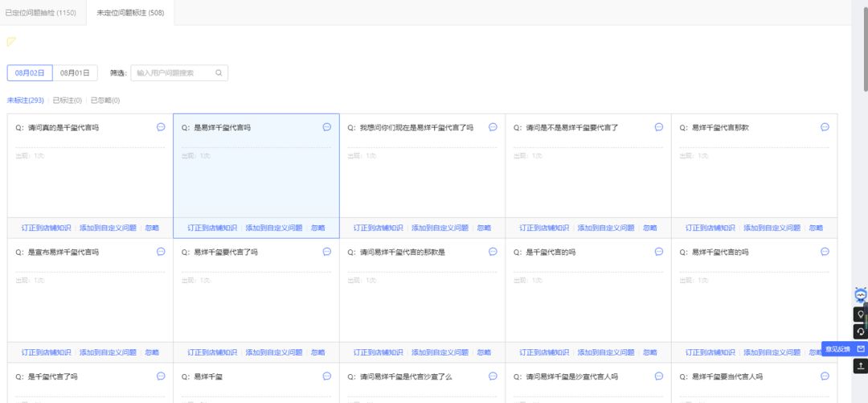Viewport: 868px width, 403px height.
Task: Open the robot assistant icon
Action: [x=860, y=295]
